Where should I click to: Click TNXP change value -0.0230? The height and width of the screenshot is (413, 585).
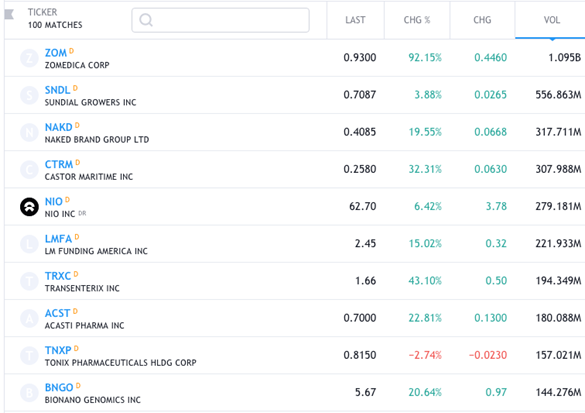point(488,355)
